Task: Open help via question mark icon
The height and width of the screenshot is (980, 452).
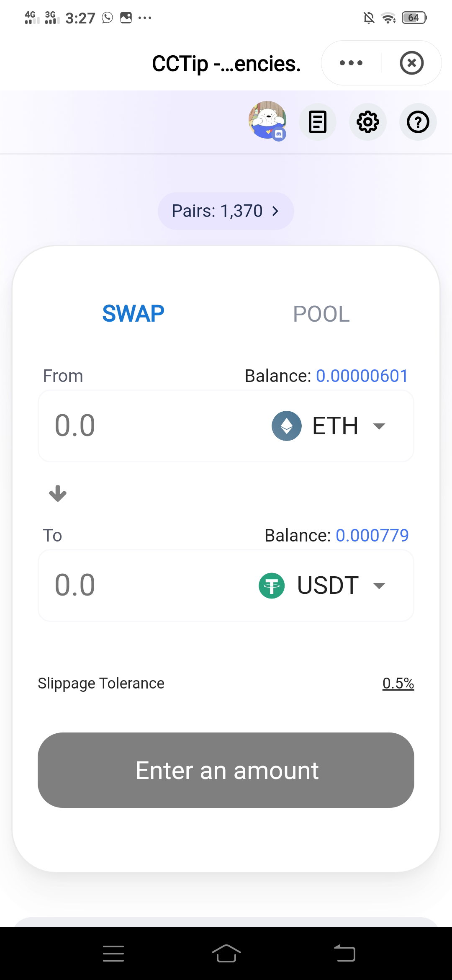Action: pos(418,122)
